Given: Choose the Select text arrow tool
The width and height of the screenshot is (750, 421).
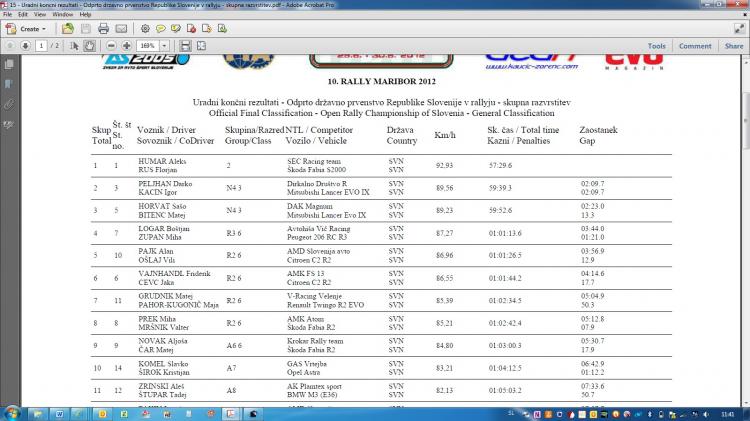Looking at the screenshot, I should (x=75, y=46).
